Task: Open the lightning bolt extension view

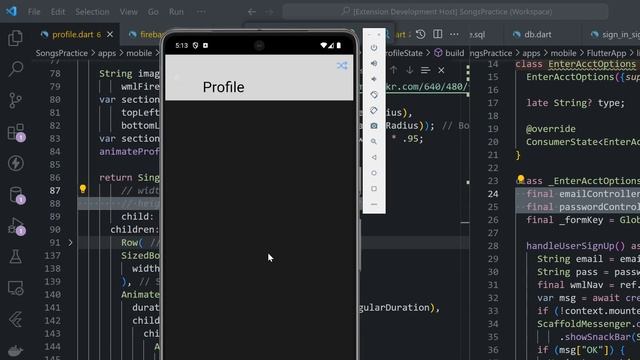Action: point(16,163)
